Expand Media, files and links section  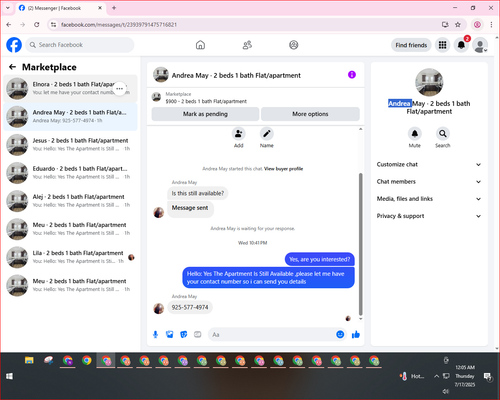tap(429, 199)
